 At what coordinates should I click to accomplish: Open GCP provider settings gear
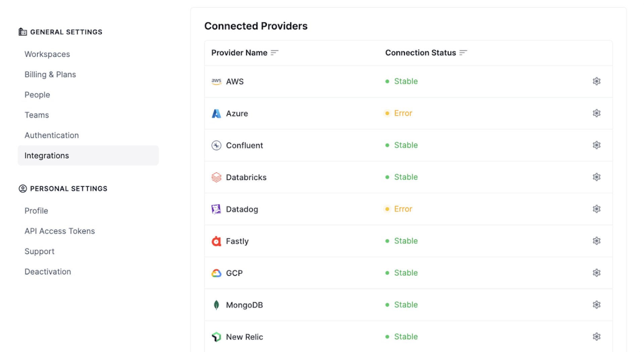pyautogui.click(x=596, y=273)
